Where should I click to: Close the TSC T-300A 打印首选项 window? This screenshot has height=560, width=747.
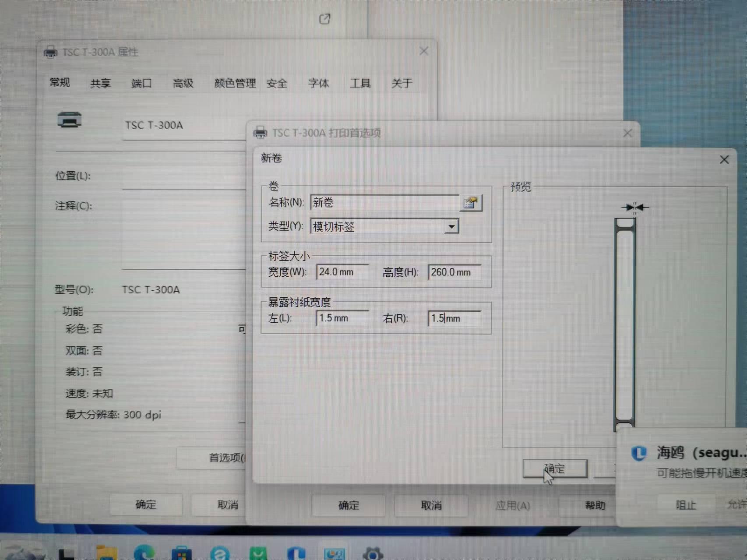click(x=627, y=133)
